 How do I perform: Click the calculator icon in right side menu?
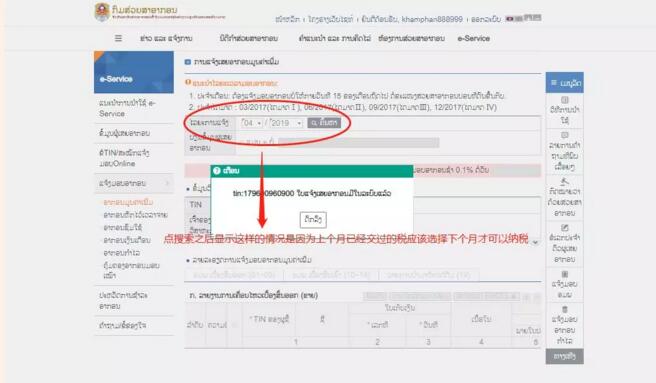[x=564, y=274]
